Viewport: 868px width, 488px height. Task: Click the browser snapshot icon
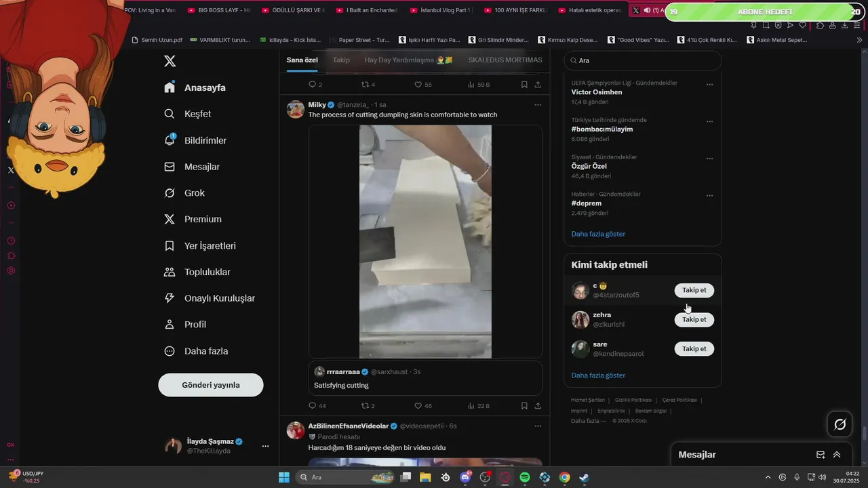pos(766,25)
